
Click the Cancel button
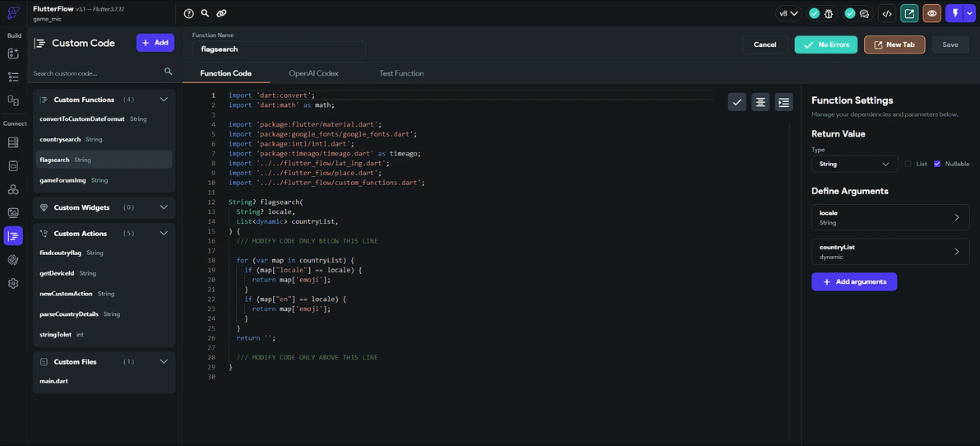point(765,44)
